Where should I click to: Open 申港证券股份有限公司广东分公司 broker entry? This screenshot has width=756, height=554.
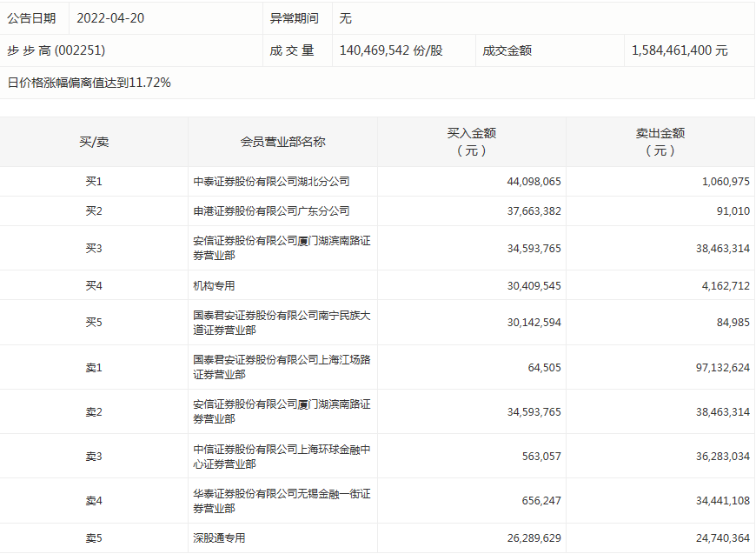click(x=271, y=211)
